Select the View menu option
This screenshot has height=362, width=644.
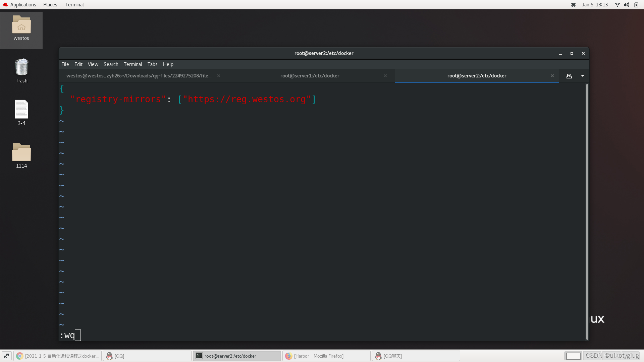[93, 64]
